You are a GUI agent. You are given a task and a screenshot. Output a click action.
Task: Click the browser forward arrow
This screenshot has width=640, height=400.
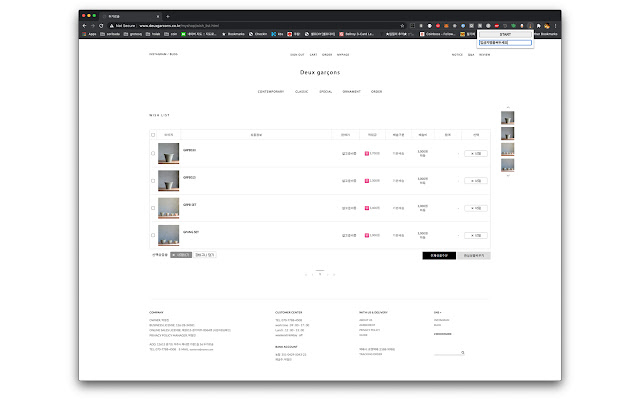[x=93, y=26]
